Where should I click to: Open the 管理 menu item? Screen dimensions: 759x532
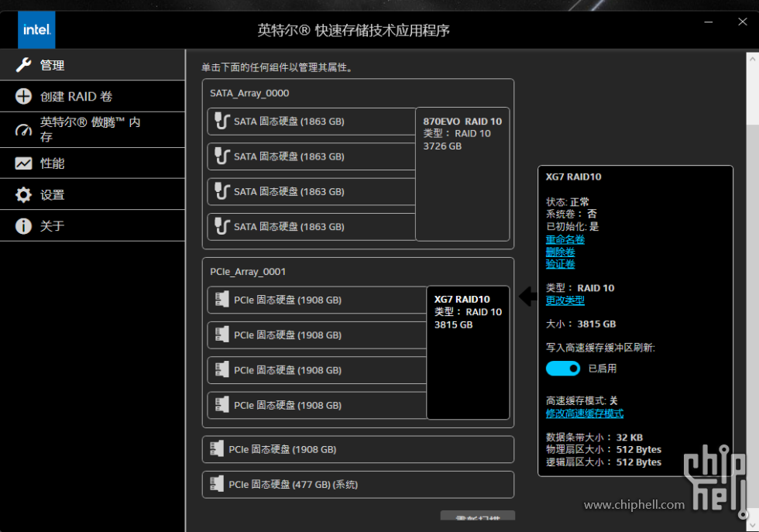92,65
